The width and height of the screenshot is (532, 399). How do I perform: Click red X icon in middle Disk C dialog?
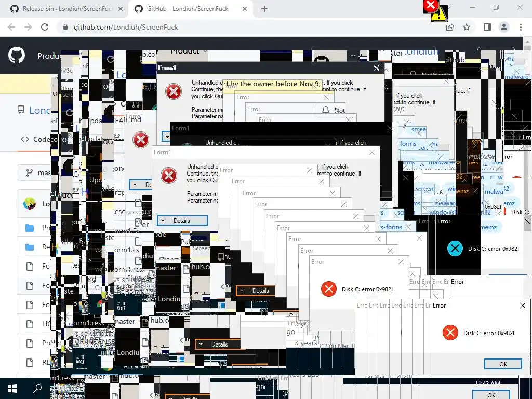(x=328, y=289)
